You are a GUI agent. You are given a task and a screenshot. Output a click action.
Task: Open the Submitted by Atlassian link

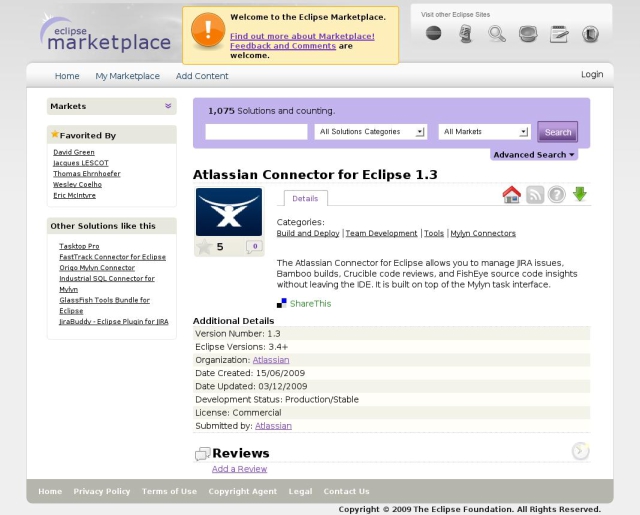click(273, 426)
